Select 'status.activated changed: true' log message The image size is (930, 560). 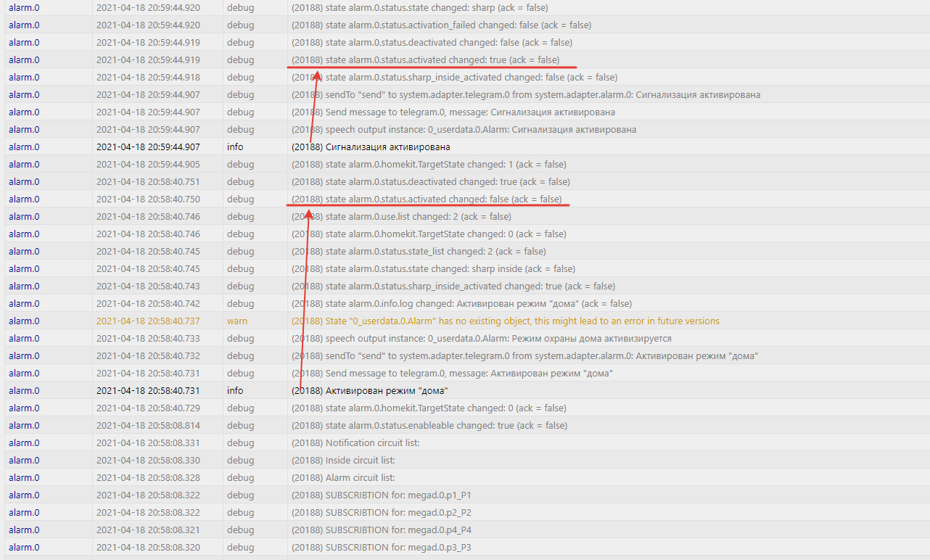click(x=425, y=59)
